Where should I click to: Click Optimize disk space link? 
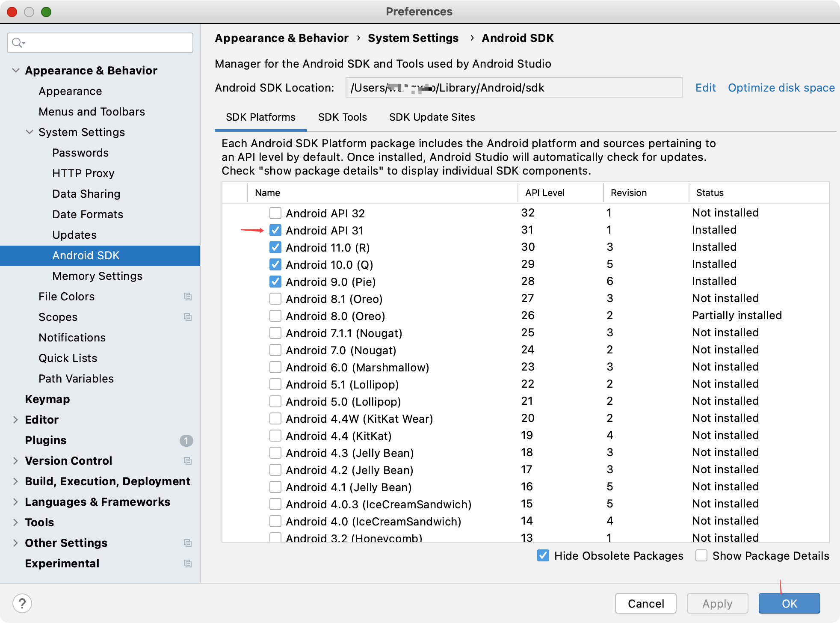tap(781, 88)
